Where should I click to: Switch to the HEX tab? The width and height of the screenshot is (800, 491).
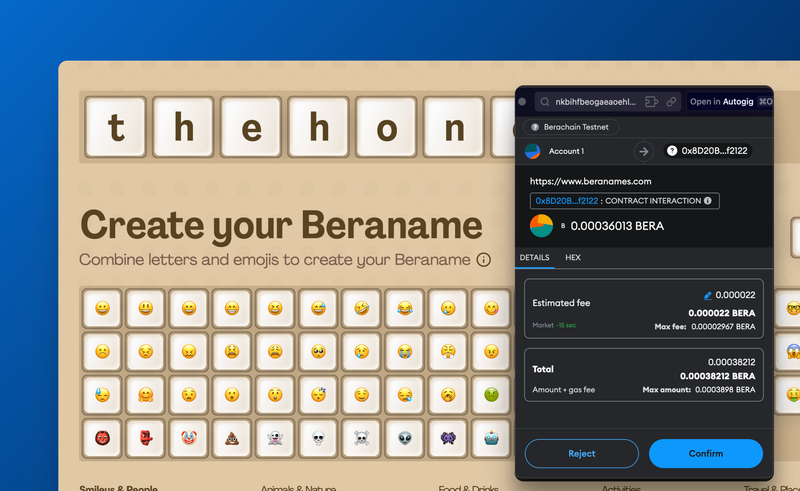point(573,257)
